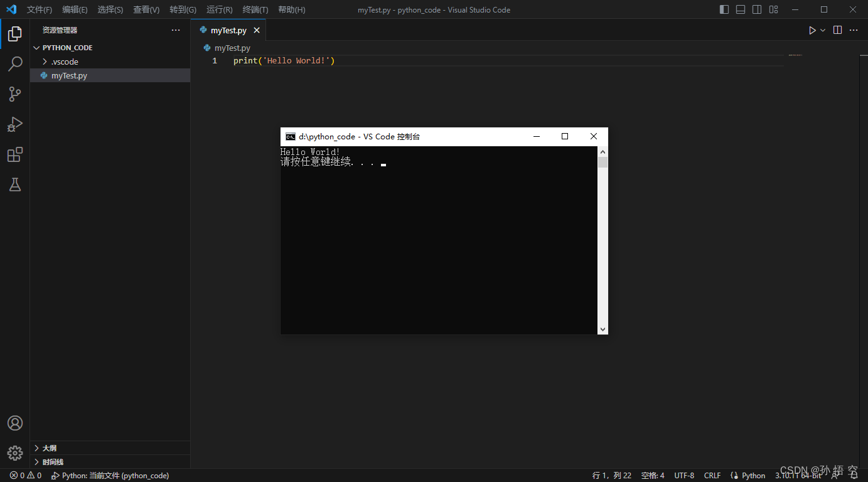The height and width of the screenshot is (482, 868).
Task: Click errors and warnings status indicator
Action: (x=26, y=476)
